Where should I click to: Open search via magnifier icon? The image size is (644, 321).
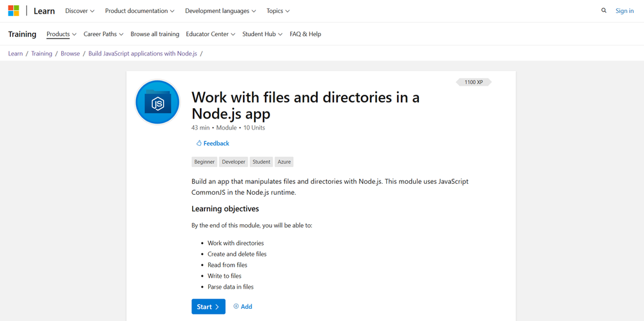pyautogui.click(x=604, y=11)
